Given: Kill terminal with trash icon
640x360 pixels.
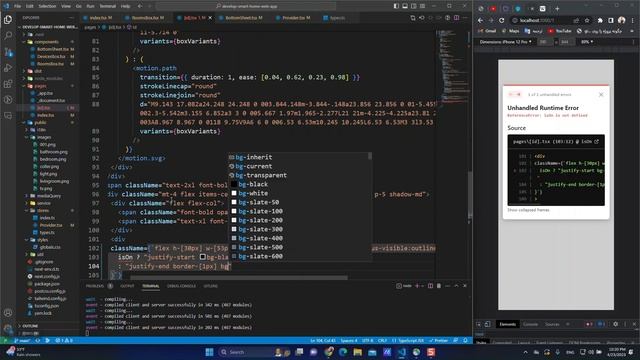Looking at the screenshot, I should click(x=439, y=286).
